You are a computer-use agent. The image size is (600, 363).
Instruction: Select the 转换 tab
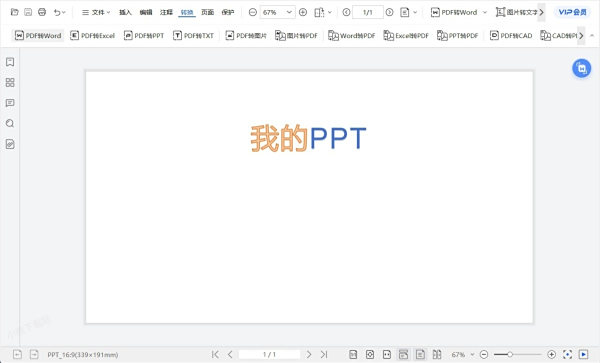[x=187, y=12]
